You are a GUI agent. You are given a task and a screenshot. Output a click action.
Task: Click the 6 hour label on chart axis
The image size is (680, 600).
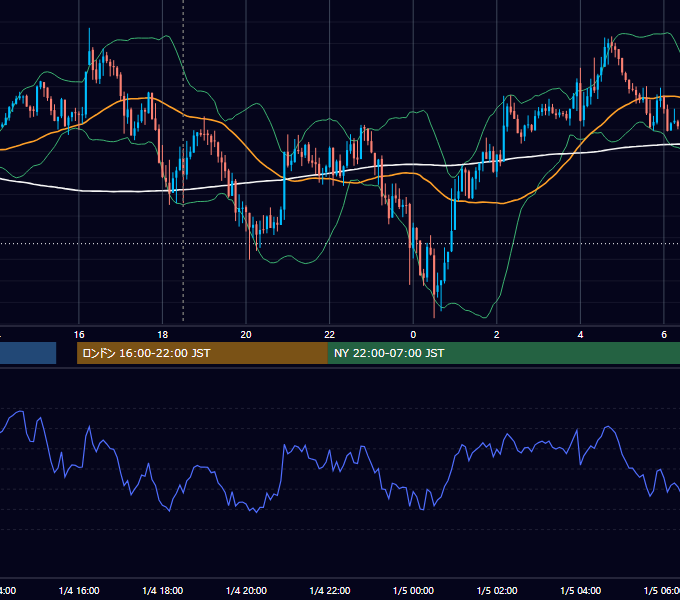point(664,335)
